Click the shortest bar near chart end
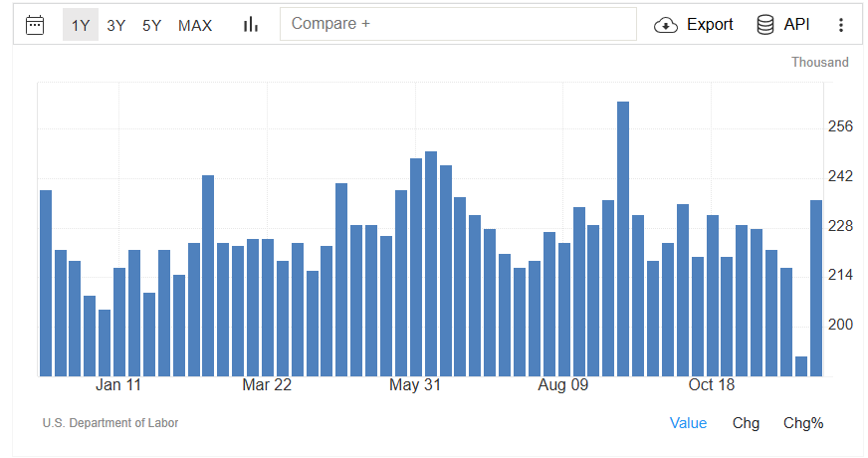The width and height of the screenshot is (868, 458). point(801,366)
